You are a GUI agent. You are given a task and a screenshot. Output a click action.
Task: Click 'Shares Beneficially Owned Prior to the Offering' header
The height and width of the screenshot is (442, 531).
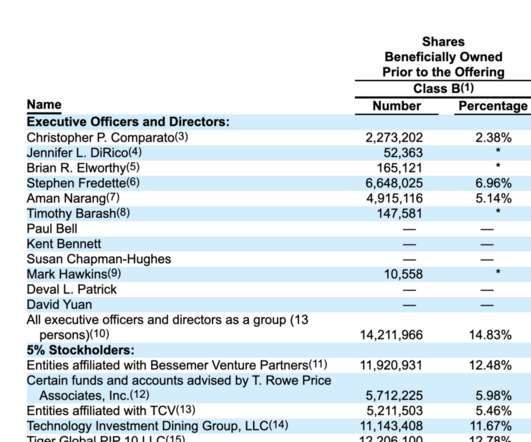(x=443, y=57)
